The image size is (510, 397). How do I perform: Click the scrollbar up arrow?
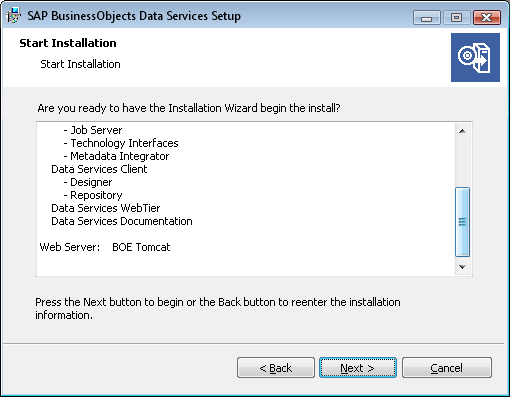[462, 131]
